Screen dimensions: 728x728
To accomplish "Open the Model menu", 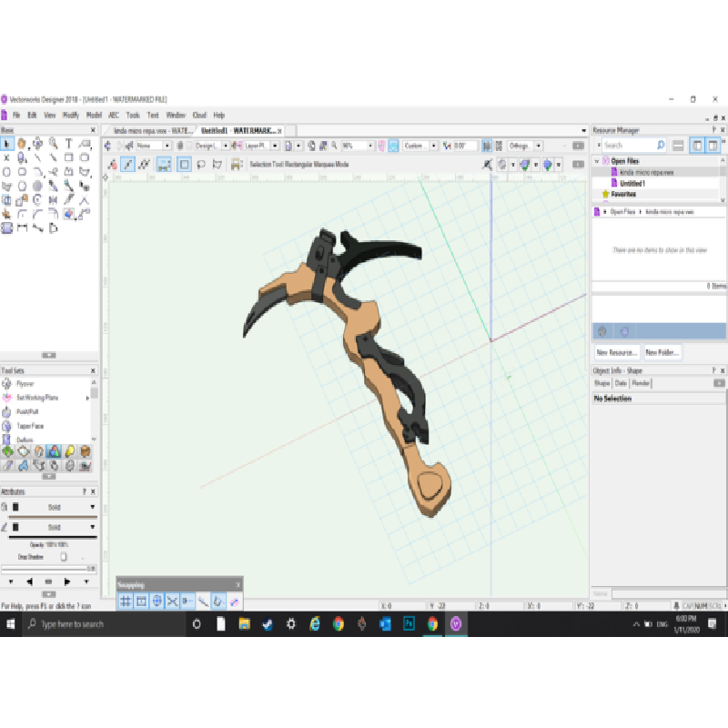I will click(94, 116).
